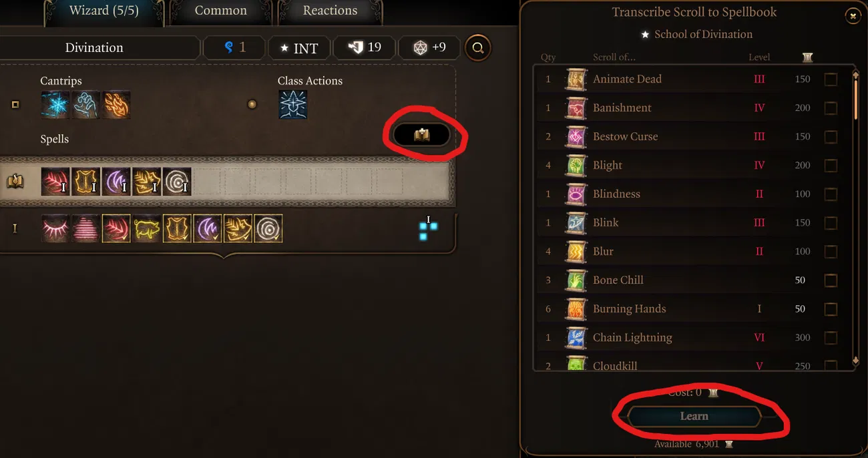Select the Wizard (5/5) tab
The width and height of the screenshot is (868, 458).
[103, 11]
